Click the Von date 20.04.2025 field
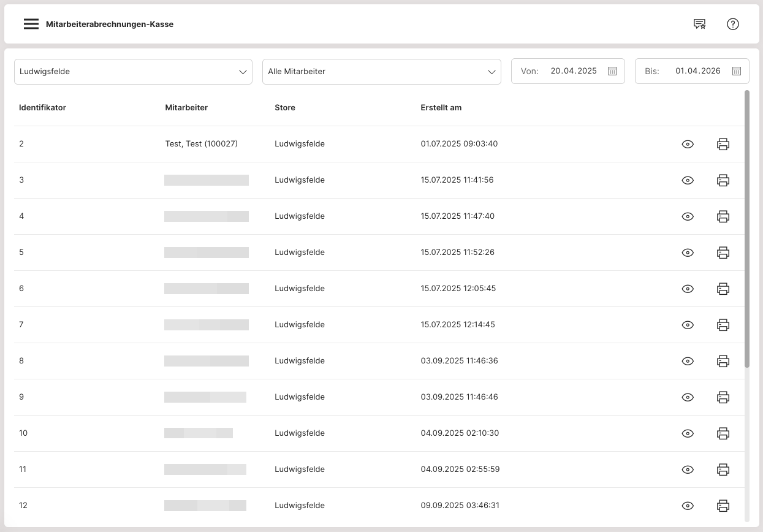The width and height of the screenshot is (763, 532). pyautogui.click(x=573, y=71)
